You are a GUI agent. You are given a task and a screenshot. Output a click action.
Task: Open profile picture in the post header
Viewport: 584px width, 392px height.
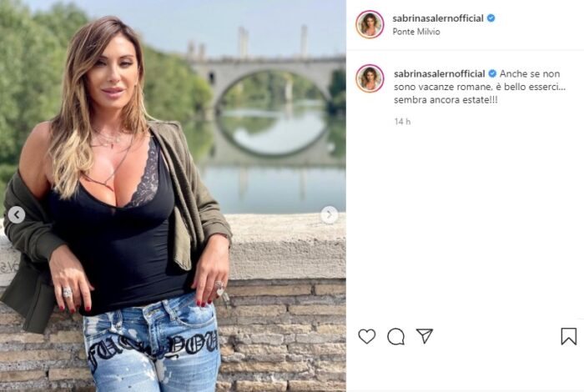(x=370, y=24)
